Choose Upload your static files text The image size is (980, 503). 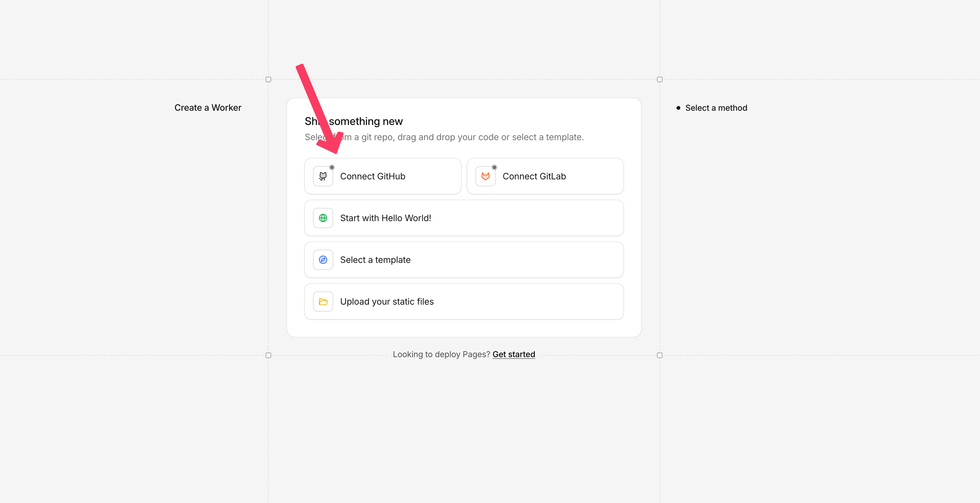pyautogui.click(x=387, y=301)
